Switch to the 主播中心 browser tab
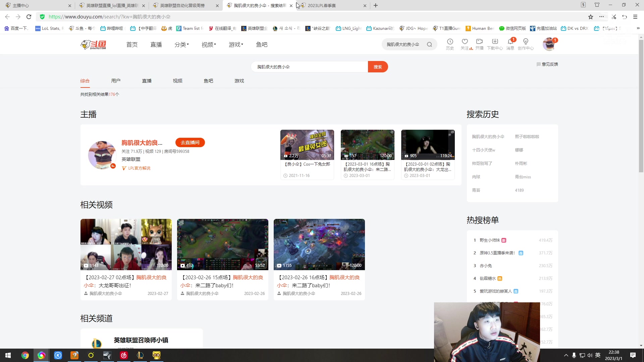The image size is (644, 362). pyautogui.click(x=37, y=5)
